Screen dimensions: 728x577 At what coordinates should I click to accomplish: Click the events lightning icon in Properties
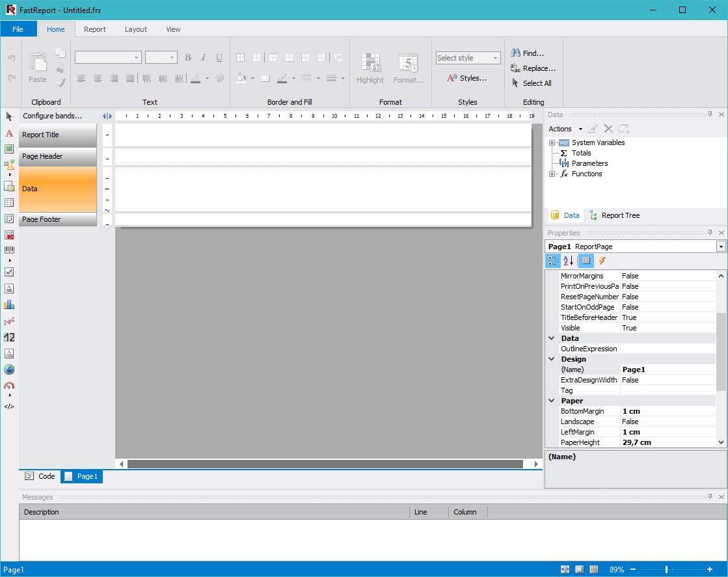click(x=602, y=261)
